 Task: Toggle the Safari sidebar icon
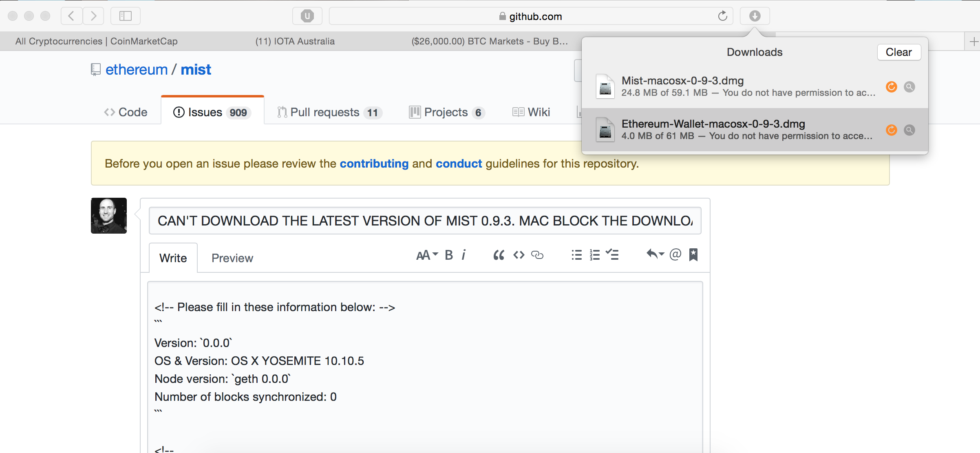click(125, 16)
